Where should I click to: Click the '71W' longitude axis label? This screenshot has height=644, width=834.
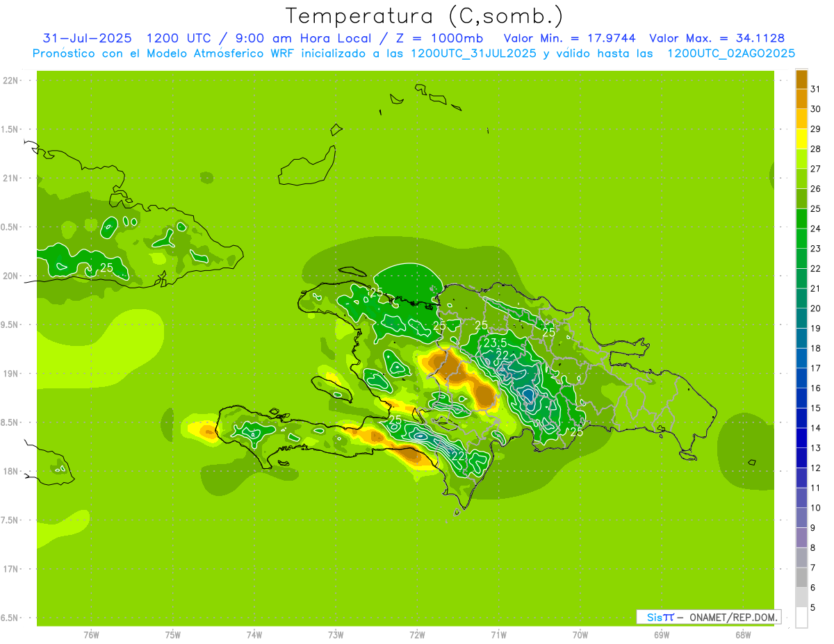[x=498, y=634]
